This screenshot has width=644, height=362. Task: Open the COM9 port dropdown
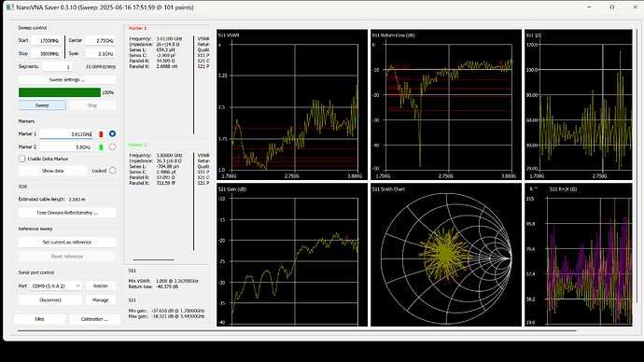pyautogui.click(x=56, y=285)
